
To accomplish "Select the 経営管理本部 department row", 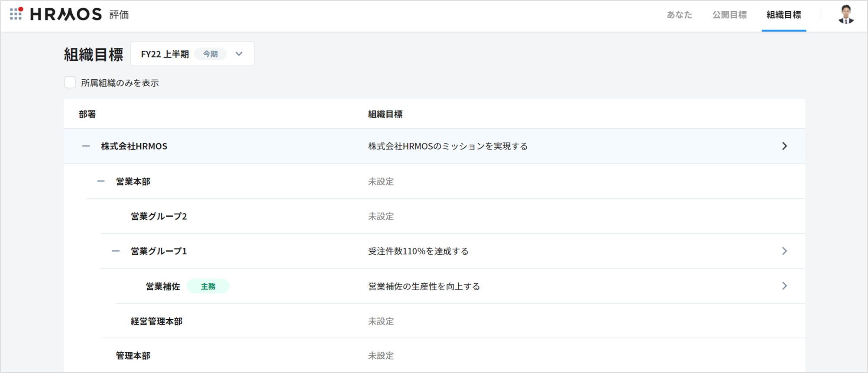I will point(156,321).
